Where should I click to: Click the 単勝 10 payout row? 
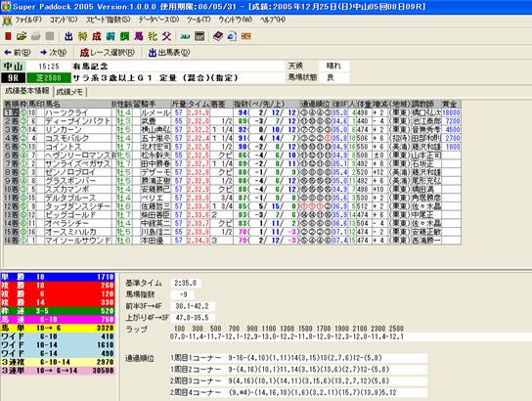click(x=58, y=277)
